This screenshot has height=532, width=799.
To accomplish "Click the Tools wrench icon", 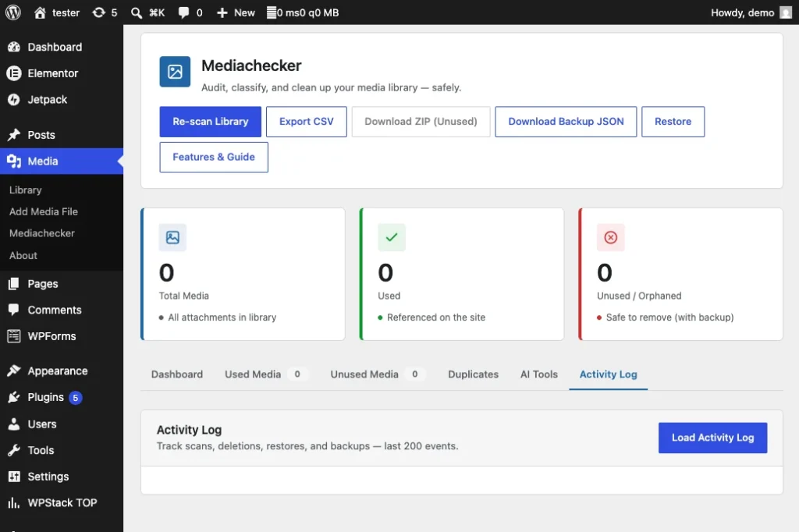I will click(x=14, y=450).
